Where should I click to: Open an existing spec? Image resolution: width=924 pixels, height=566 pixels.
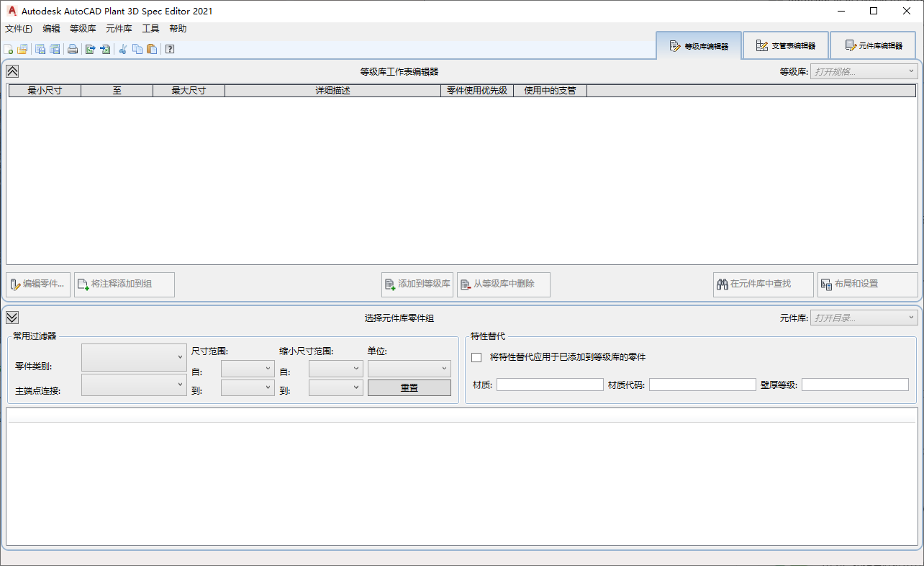click(x=22, y=49)
